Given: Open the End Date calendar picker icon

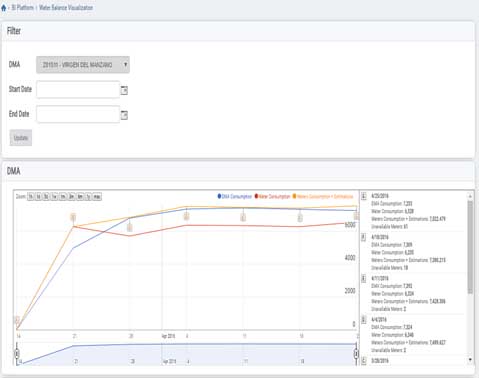Looking at the screenshot, I should point(124,115).
